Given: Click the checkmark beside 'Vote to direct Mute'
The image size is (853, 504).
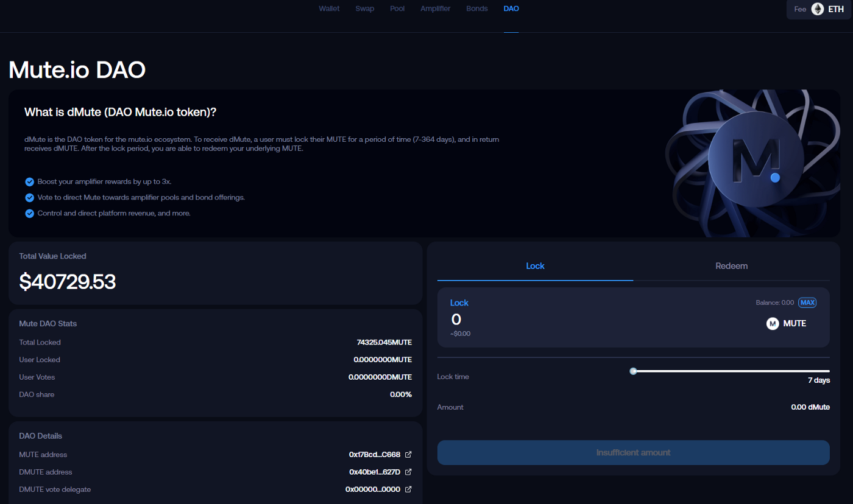Looking at the screenshot, I should tap(29, 197).
